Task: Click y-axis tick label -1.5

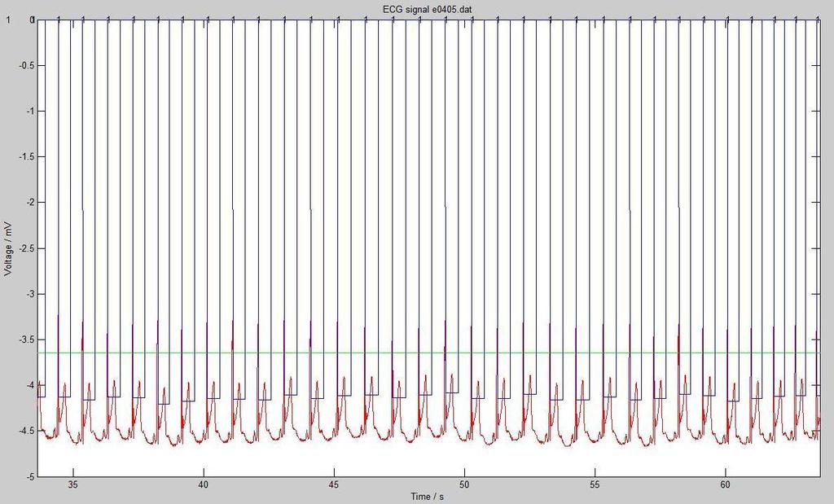Action: [27, 157]
